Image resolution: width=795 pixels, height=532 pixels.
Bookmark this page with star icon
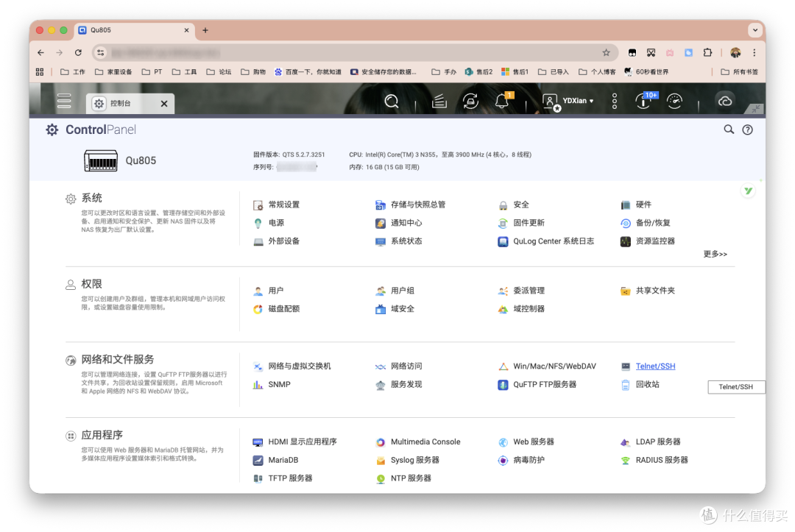point(606,53)
